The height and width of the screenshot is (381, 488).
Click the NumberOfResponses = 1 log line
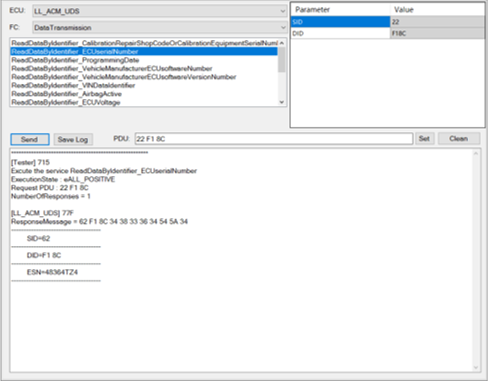click(x=51, y=196)
